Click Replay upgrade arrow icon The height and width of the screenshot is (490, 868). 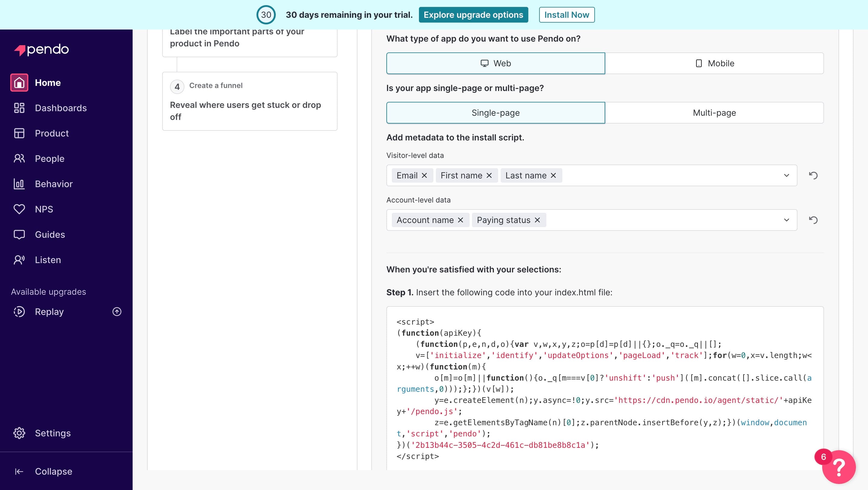pos(117,311)
